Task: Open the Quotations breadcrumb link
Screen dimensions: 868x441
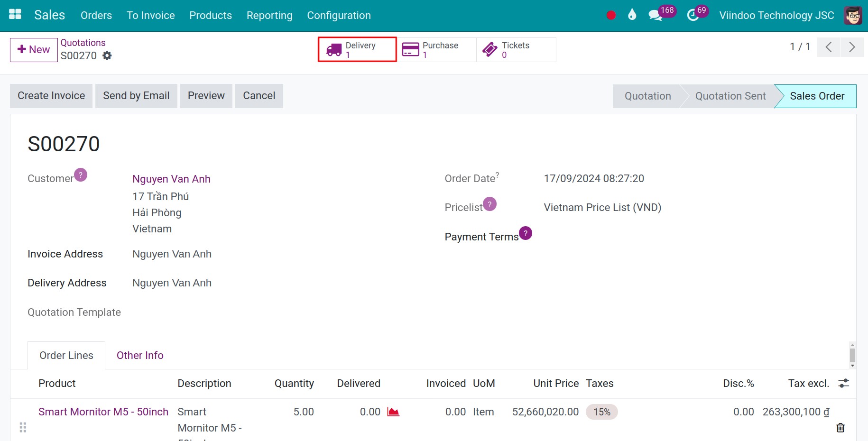Action: [x=83, y=43]
